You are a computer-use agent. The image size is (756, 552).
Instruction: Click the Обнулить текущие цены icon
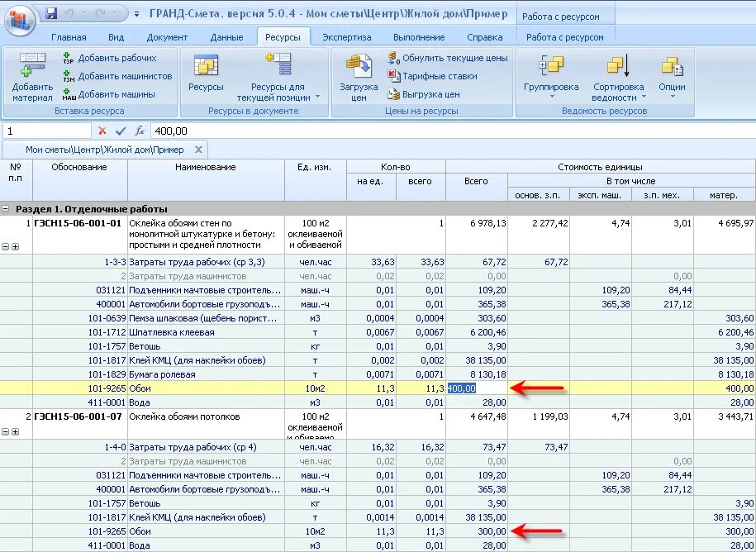point(394,58)
